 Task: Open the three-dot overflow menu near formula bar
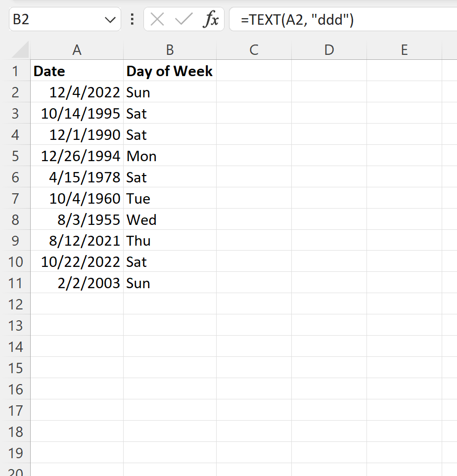pyautogui.click(x=132, y=20)
